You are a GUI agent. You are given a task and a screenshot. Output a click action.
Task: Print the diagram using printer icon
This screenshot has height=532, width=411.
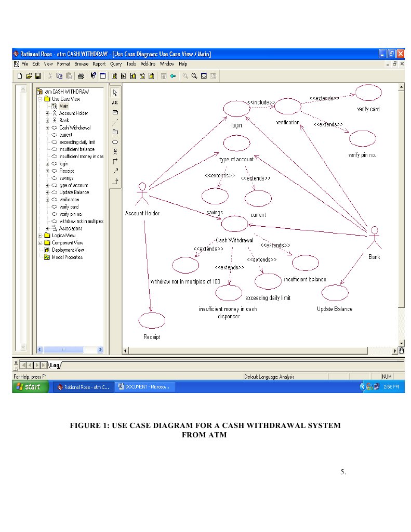81,76
